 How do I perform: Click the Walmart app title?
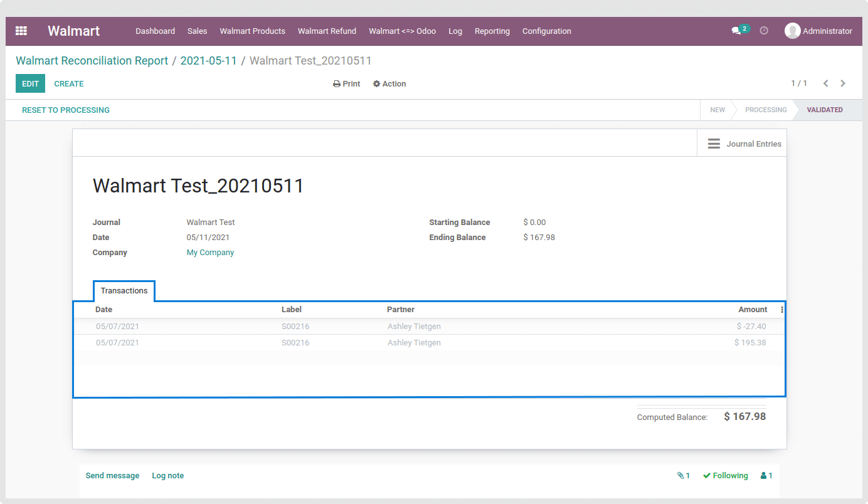tap(73, 31)
